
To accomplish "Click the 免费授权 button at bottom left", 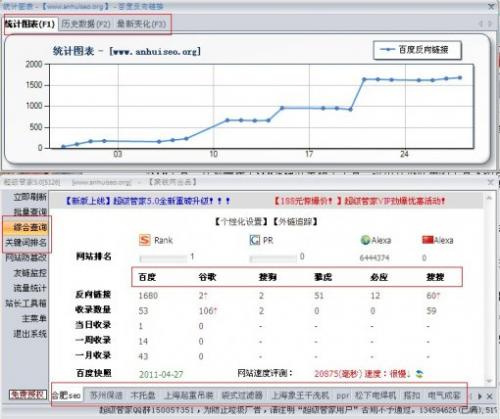I will [27, 395].
